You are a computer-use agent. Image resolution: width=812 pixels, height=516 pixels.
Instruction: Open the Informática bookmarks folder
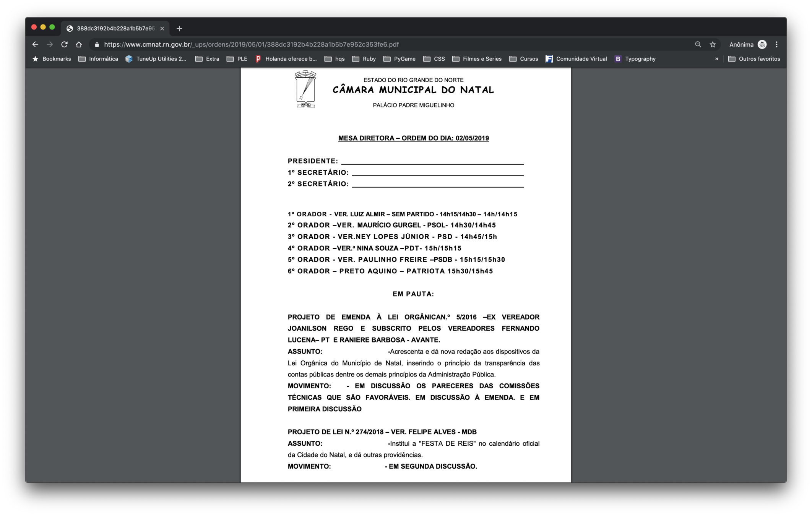point(98,59)
